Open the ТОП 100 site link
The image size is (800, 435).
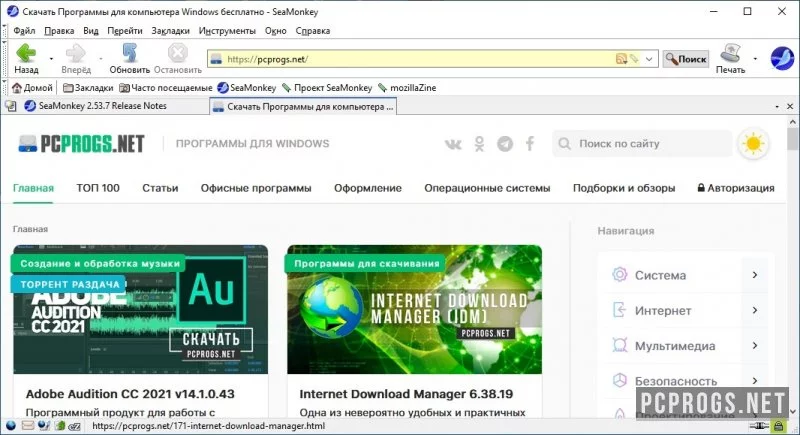[x=98, y=188]
